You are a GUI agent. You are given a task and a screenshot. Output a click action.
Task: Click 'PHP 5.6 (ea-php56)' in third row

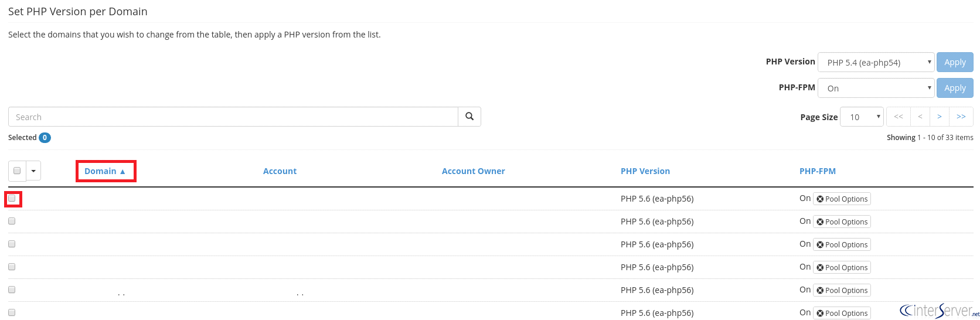point(657,244)
